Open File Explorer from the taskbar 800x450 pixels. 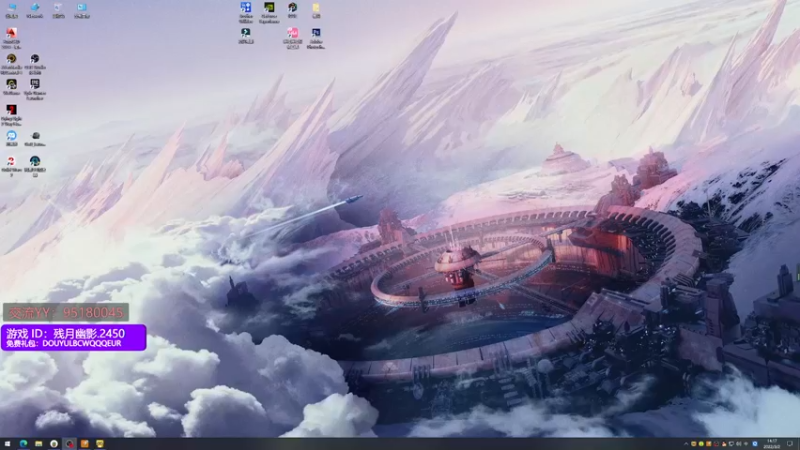[38, 444]
